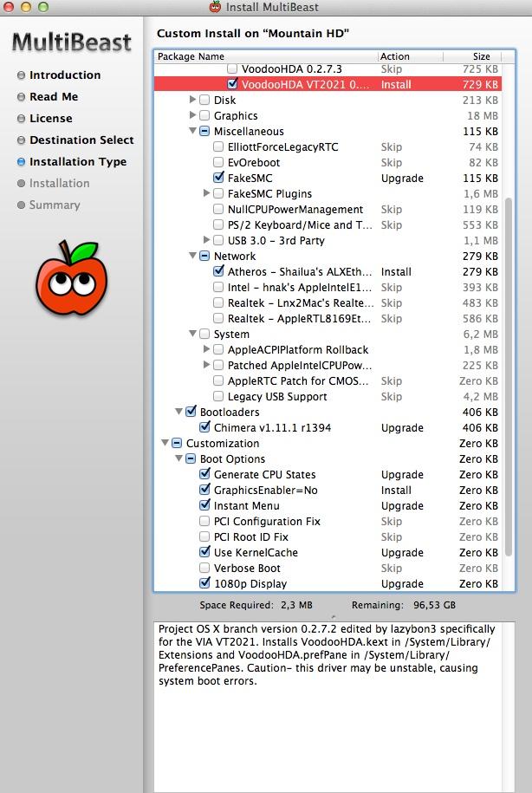
Task: Expand USB 3.0 - 3rd Party triangle
Action: pos(206,240)
